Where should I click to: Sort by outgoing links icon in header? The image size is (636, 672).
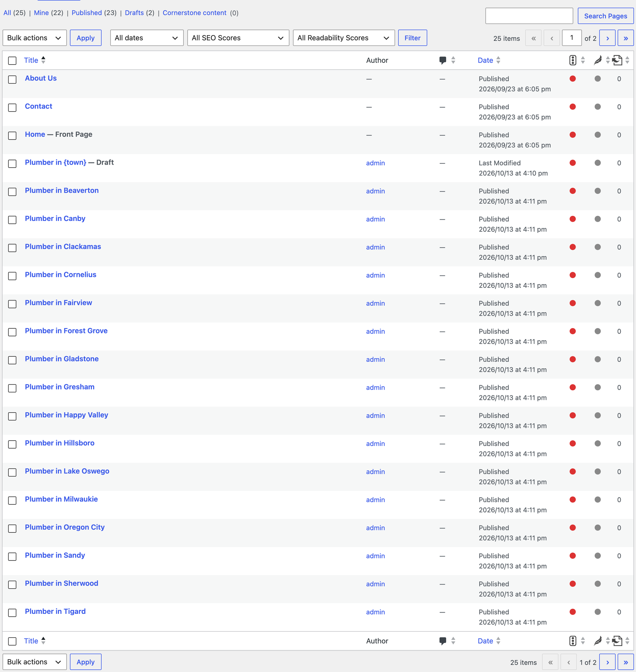click(617, 60)
